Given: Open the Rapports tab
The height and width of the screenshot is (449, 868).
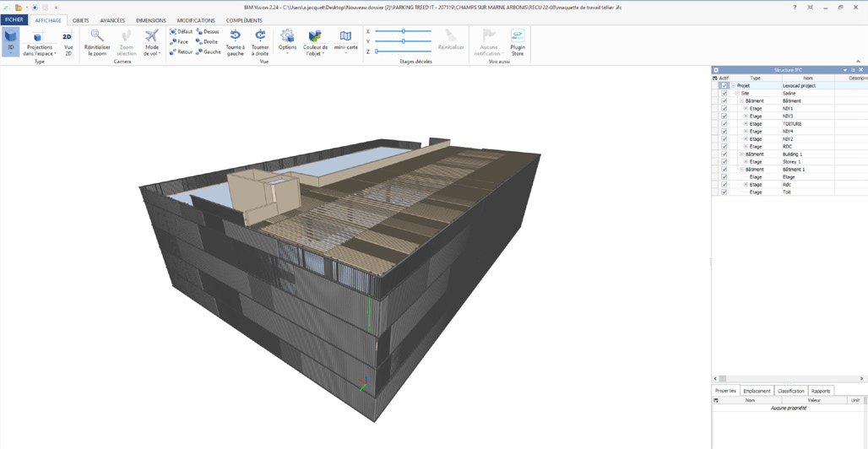Looking at the screenshot, I should coord(821,391).
